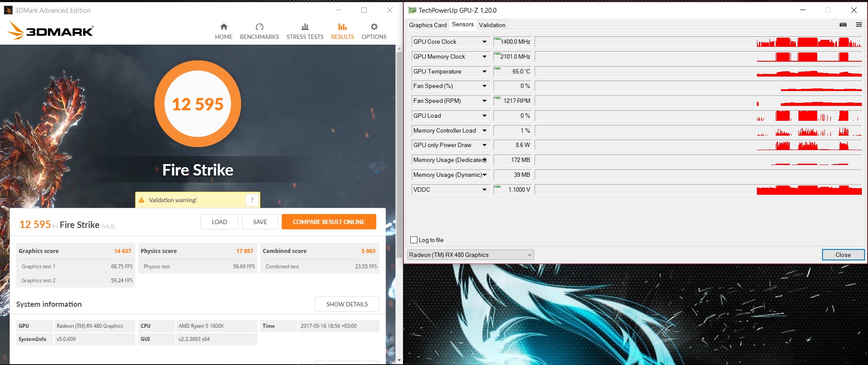Screen dimensions: 868x365
Task: Click the GPU Temperature history graph
Action: click(698, 72)
